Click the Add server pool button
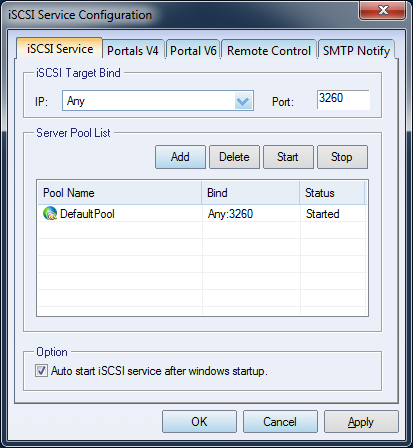 (180, 157)
